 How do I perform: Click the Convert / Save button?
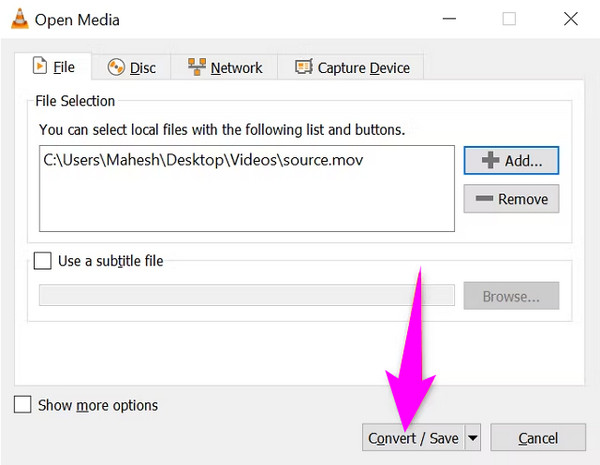(413, 437)
